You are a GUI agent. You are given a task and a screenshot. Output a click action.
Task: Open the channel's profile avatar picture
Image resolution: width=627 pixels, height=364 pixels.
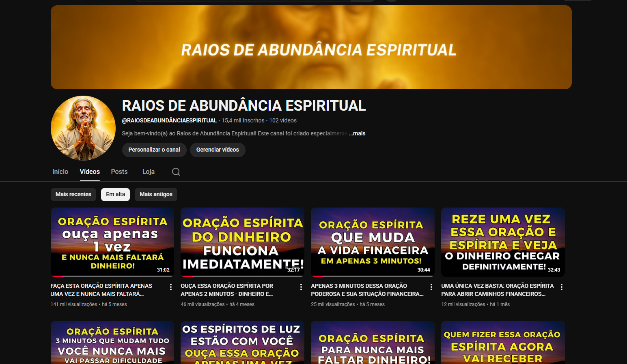83,128
